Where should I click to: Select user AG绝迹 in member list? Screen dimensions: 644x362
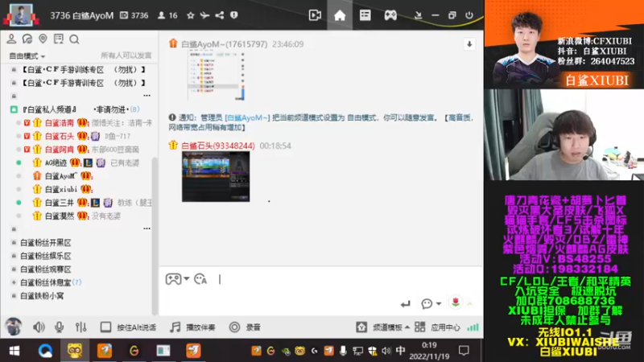click(56, 163)
